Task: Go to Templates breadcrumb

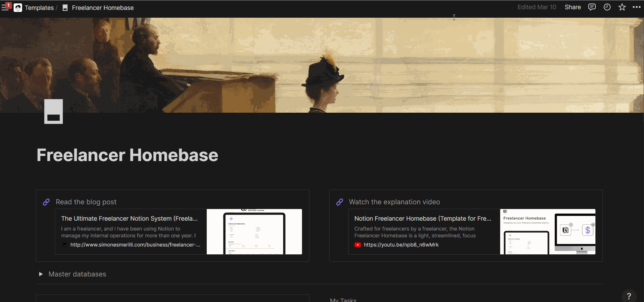Action: click(x=39, y=7)
